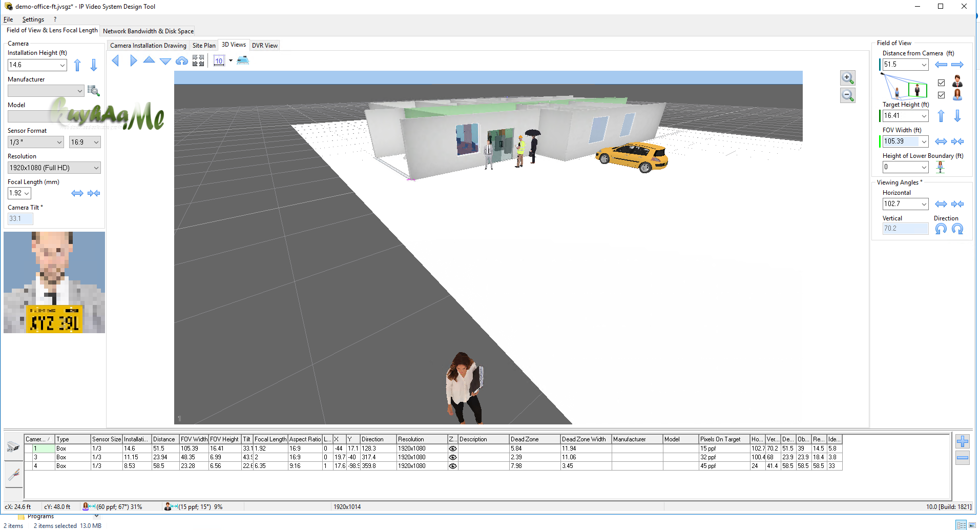Toggle full screen with the four-arrows icon
Image resolution: width=980 pixels, height=530 pixels.
(x=198, y=60)
